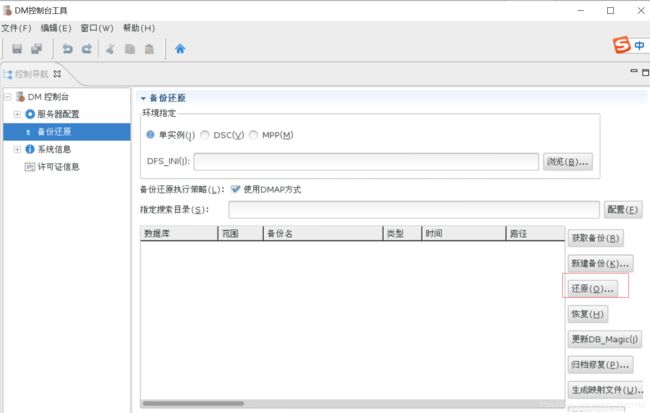Close the 控制导航 tab
The height and width of the screenshot is (413, 650).
57,74
